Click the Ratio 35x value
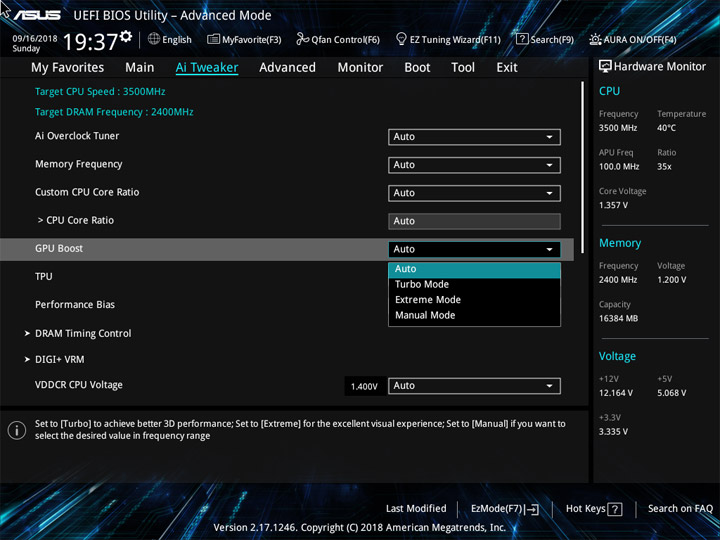 click(x=664, y=167)
